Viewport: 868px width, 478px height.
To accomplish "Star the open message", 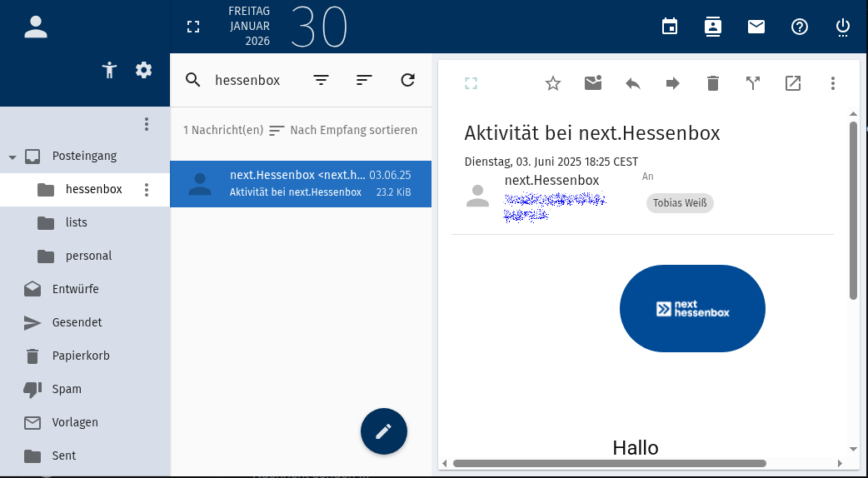I will coord(553,83).
